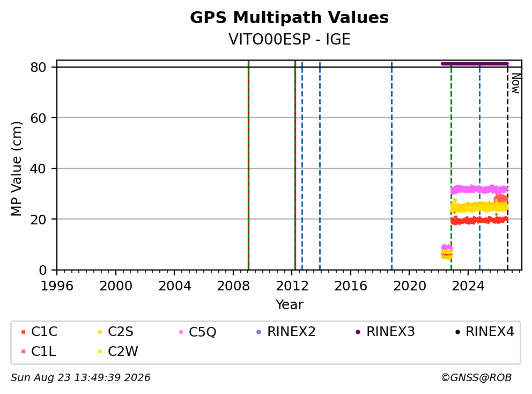
Task: Click the RINEX2 legend dot
Action: click(x=259, y=332)
